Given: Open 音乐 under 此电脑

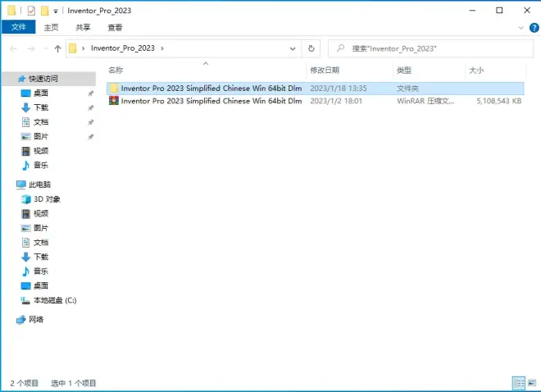Looking at the screenshot, I should pos(41,271).
